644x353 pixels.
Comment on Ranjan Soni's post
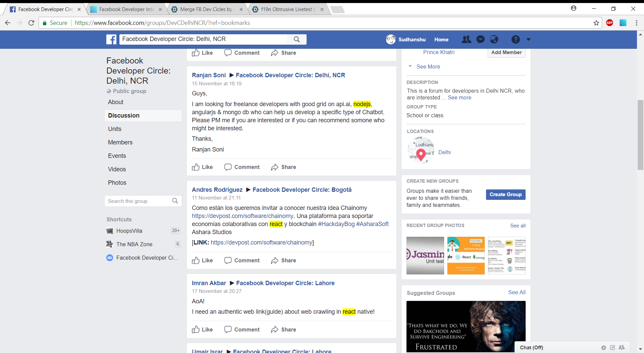242,167
